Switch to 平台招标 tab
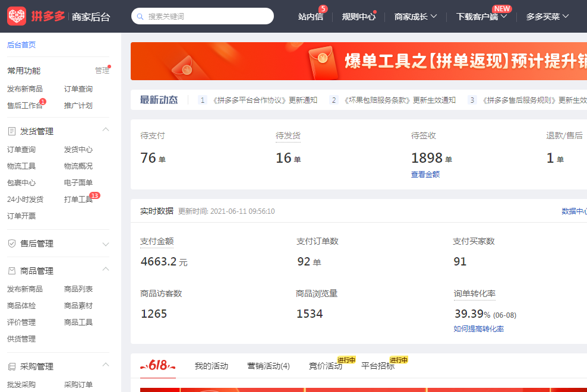The width and height of the screenshot is (587, 392). click(x=378, y=366)
